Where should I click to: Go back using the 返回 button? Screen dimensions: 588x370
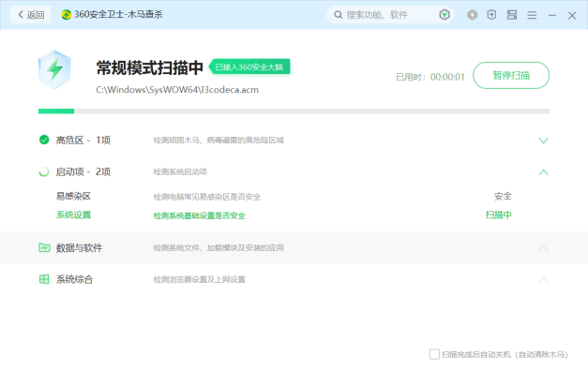pos(31,15)
